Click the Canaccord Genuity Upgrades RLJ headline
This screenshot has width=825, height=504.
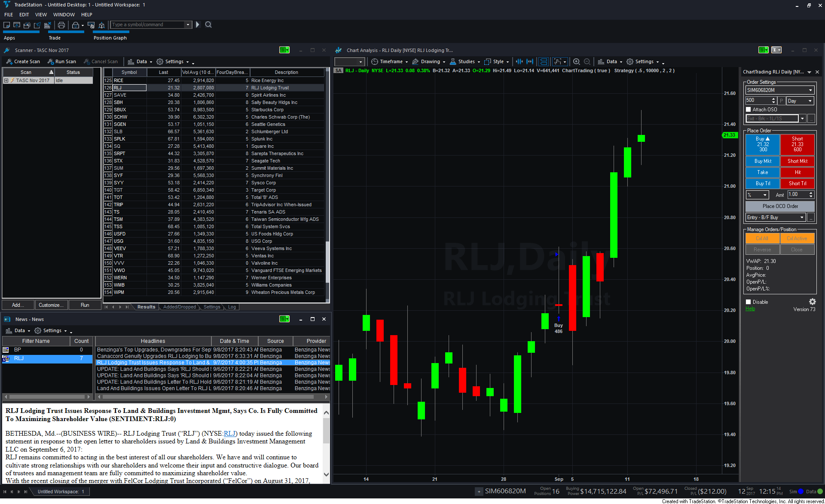[154, 356]
